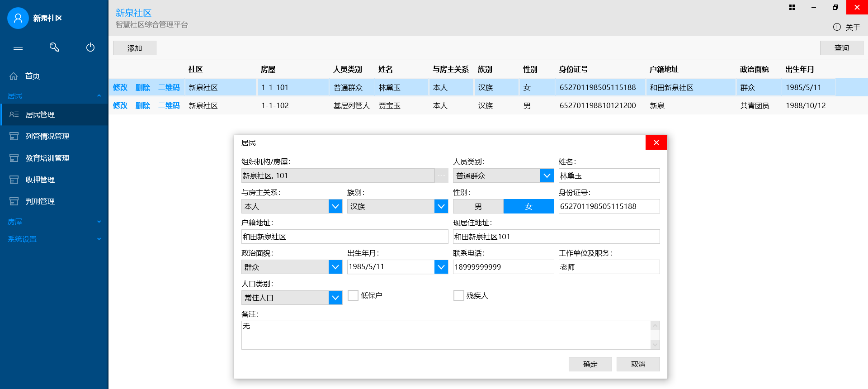Open the 首页 home icon item
This screenshot has width=868, height=389.
(14, 76)
